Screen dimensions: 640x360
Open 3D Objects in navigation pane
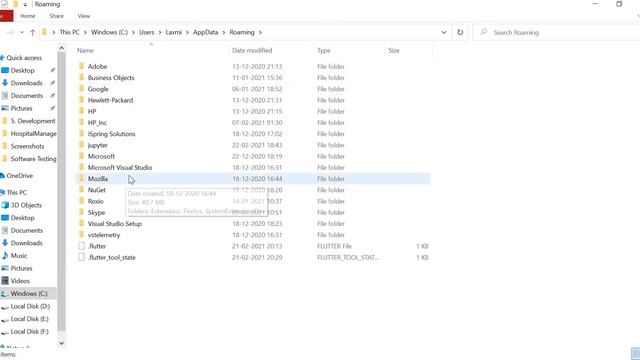click(26, 205)
